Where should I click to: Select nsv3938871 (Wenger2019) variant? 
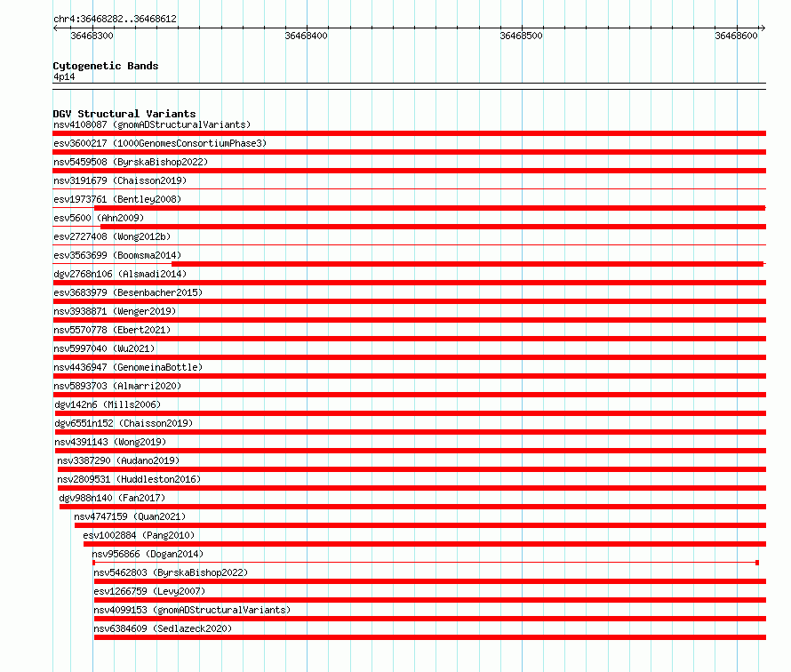[115, 311]
